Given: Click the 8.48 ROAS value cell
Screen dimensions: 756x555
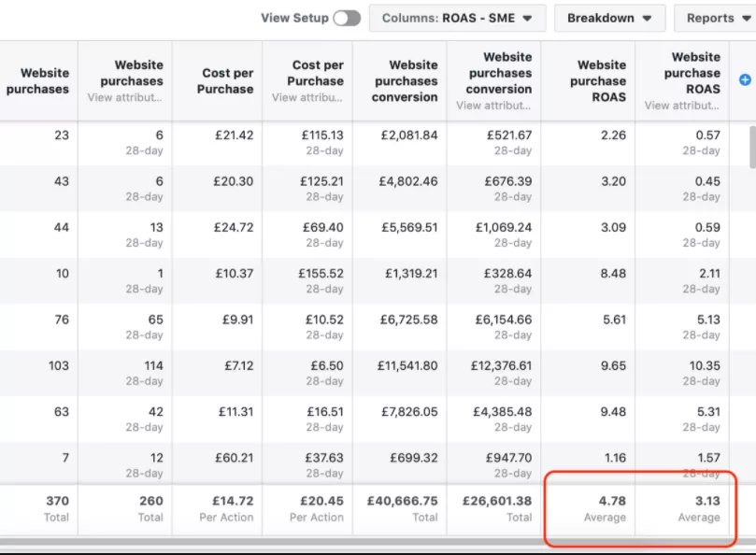Looking at the screenshot, I should pyautogui.click(x=612, y=275).
